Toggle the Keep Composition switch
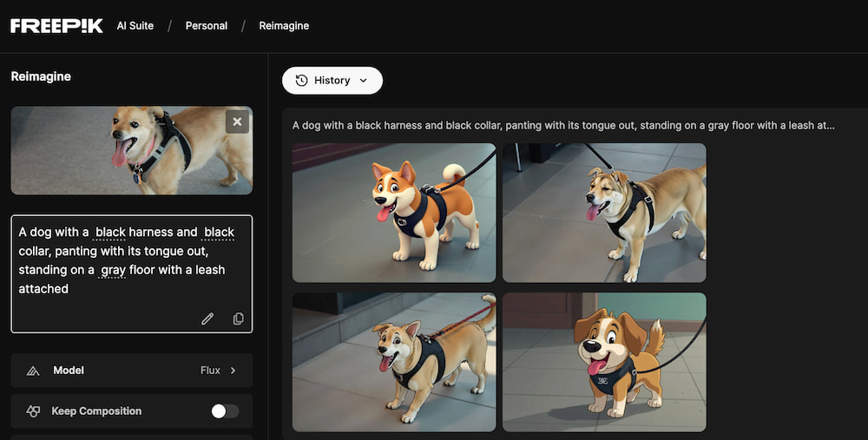868x440 pixels. point(225,411)
